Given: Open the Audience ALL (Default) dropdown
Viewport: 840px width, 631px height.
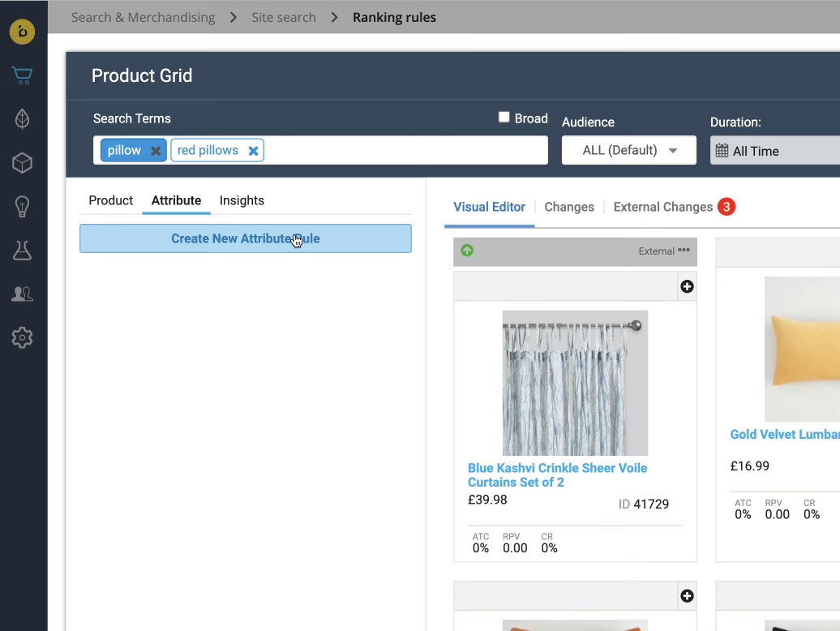Looking at the screenshot, I should pyautogui.click(x=629, y=150).
